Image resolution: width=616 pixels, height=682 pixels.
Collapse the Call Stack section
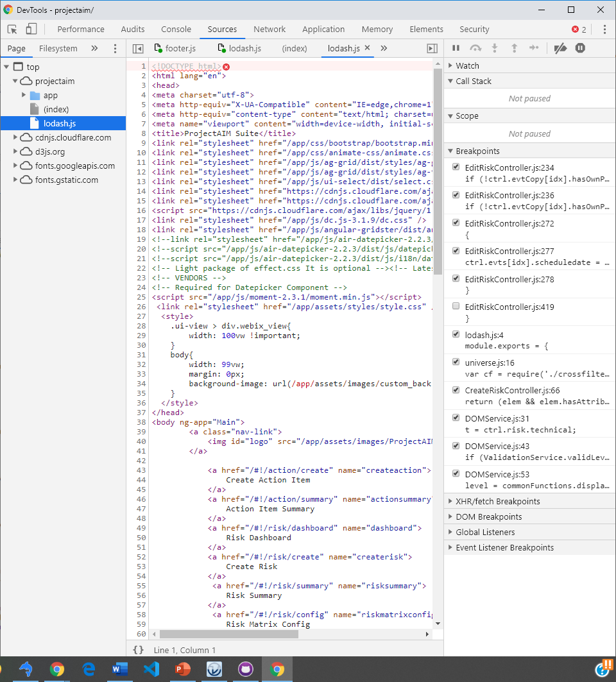[x=450, y=81]
